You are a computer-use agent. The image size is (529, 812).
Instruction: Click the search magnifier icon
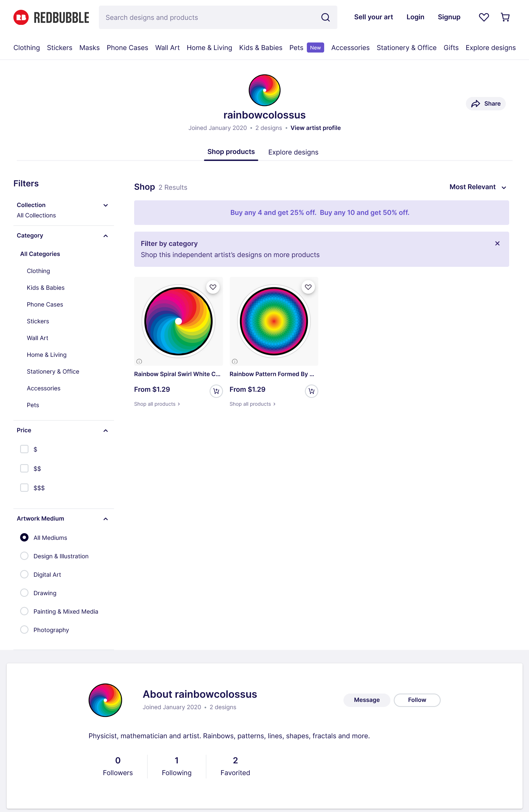click(325, 17)
